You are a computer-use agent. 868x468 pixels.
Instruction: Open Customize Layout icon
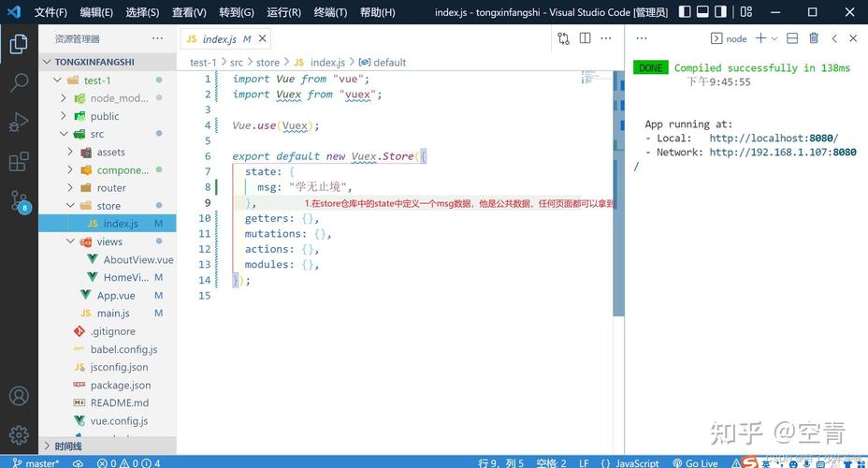[746, 11]
